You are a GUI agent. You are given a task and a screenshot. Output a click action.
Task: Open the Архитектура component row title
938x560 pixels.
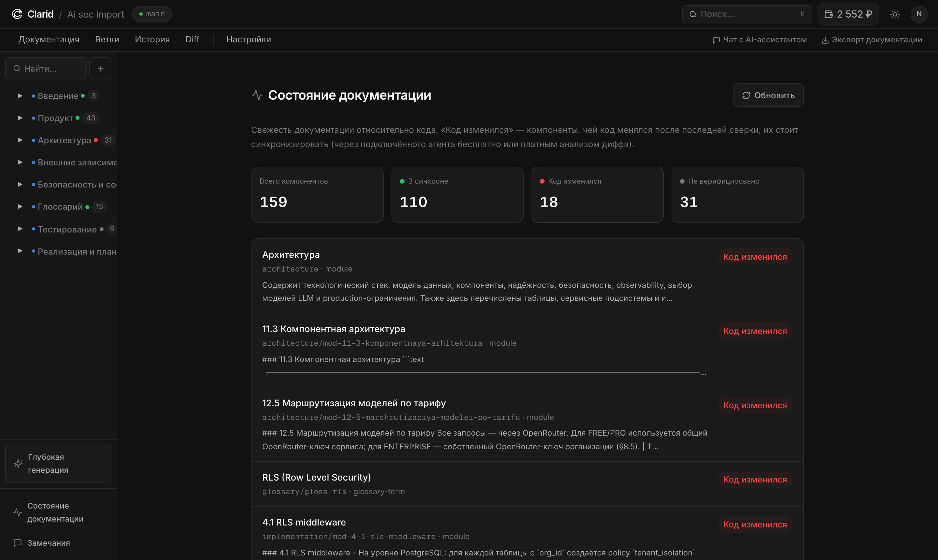pyautogui.click(x=291, y=255)
